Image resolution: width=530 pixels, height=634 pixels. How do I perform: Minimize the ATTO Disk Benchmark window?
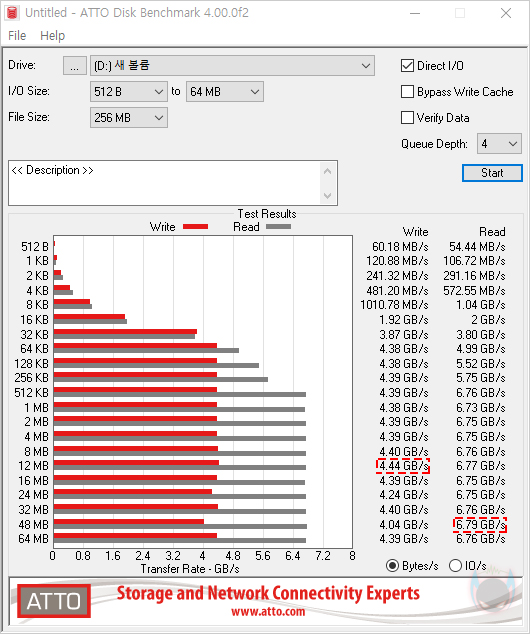415,13
